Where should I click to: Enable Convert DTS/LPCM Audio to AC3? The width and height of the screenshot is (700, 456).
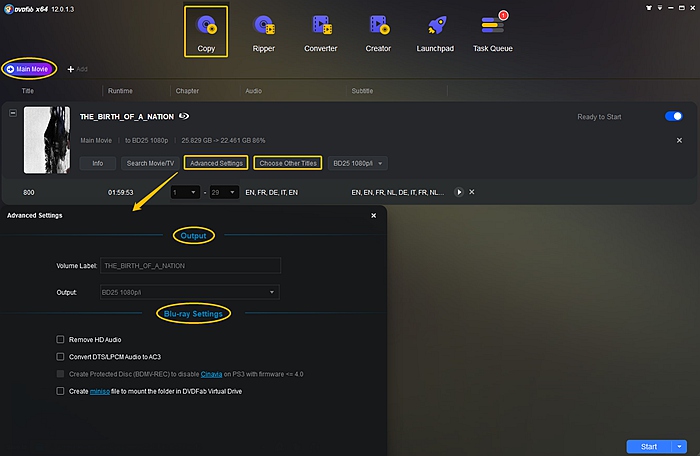[60, 356]
